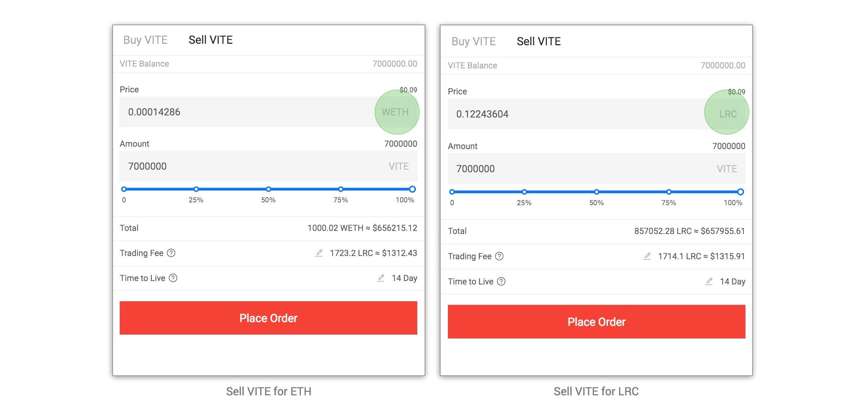Click the 0.12243604 LRC price field
This screenshot has width=868, height=402.
click(x=572, y=114)
